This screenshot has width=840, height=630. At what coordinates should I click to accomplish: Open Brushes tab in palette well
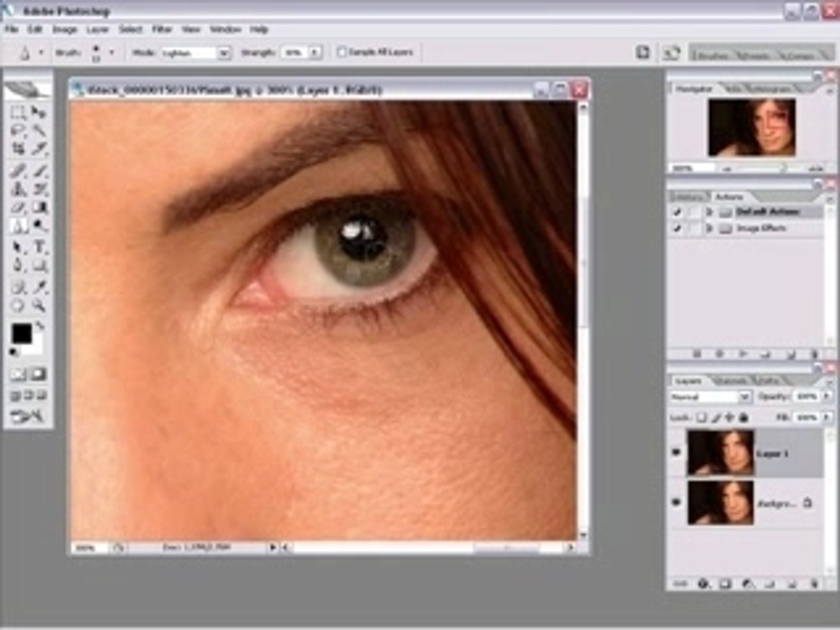coord(712,55)
